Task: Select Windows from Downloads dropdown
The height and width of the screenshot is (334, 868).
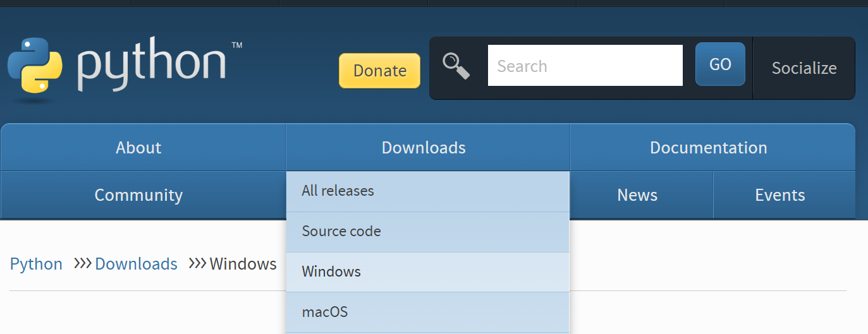Action: (428, 272)
